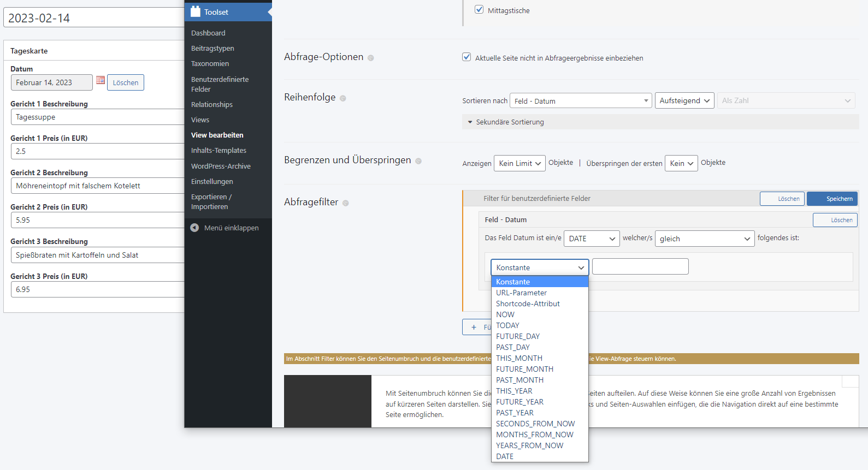Open help icon next to Abfrage-Optionen
Image resolution: width=868 pixels, height=470 pixels.
(x=370, y=58)
